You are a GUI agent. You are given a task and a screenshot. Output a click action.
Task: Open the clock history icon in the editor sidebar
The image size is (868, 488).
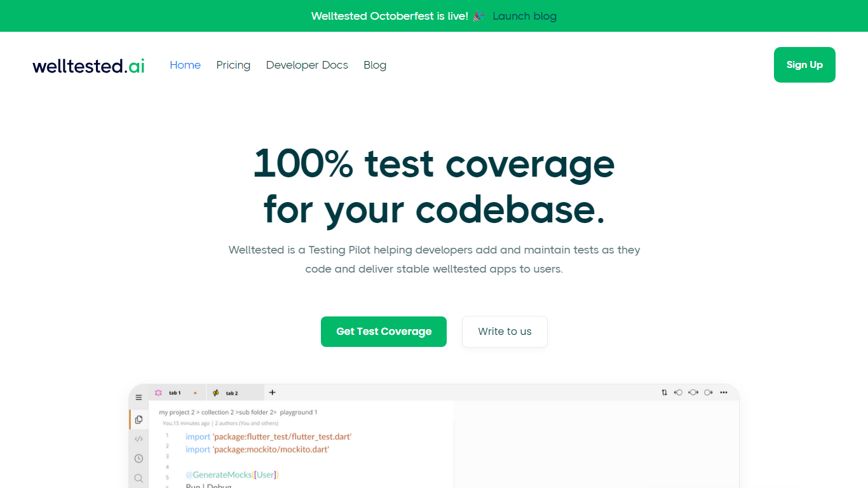[x=139, y=459]
